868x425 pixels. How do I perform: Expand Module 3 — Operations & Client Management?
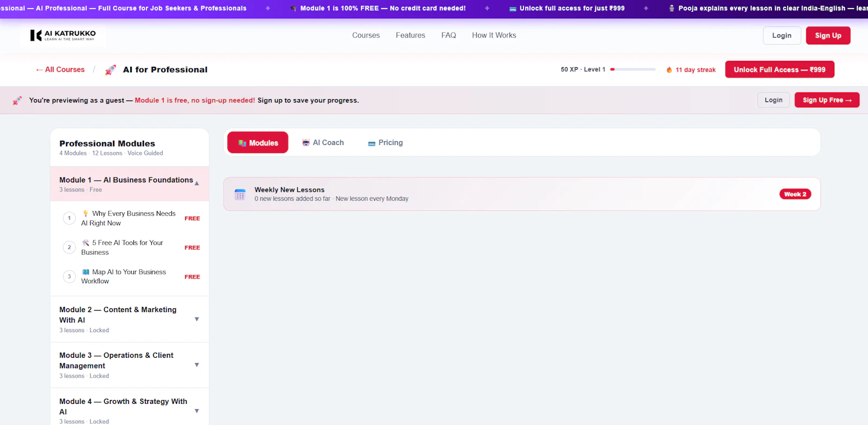point(197,365)
